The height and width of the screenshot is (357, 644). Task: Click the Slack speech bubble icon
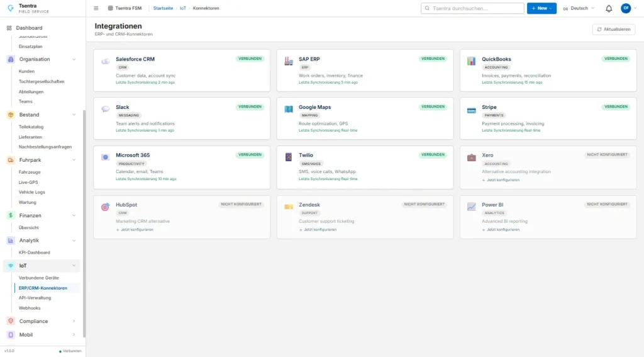pyautogui.click(x=106, y=109)
